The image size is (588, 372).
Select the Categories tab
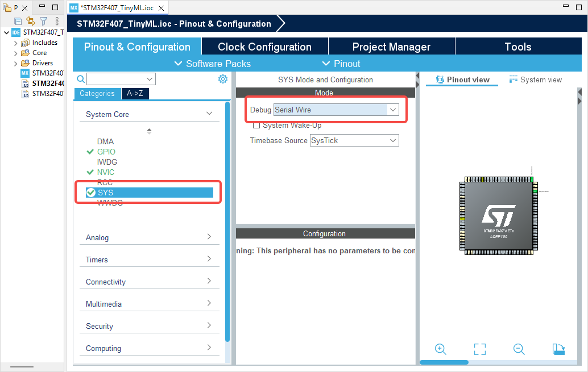coord(97,94)
